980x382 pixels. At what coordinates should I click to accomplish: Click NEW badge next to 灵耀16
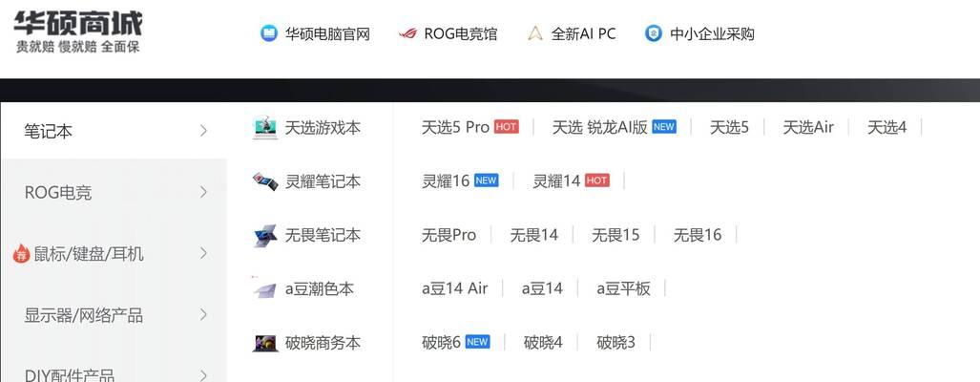coord(486,180)
